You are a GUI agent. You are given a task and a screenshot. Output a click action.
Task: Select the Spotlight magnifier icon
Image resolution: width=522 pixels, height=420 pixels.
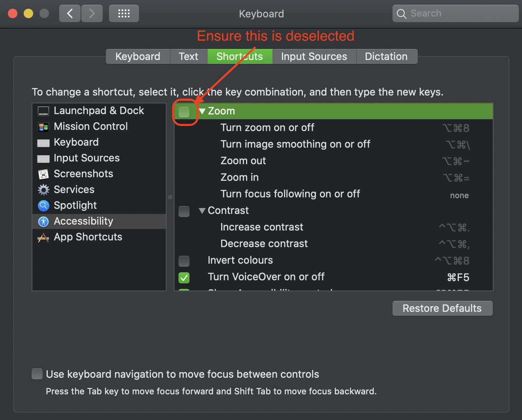pyautogui.click(x=43, y=206)
